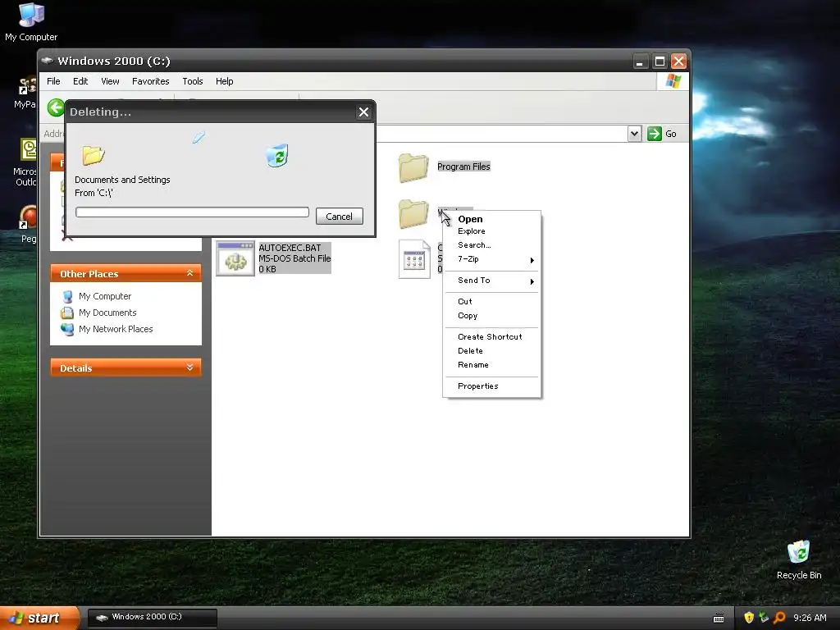Screen dimensions: 840x630
Task: Select the Program Files folder icon
Action: tap(413, 167)
